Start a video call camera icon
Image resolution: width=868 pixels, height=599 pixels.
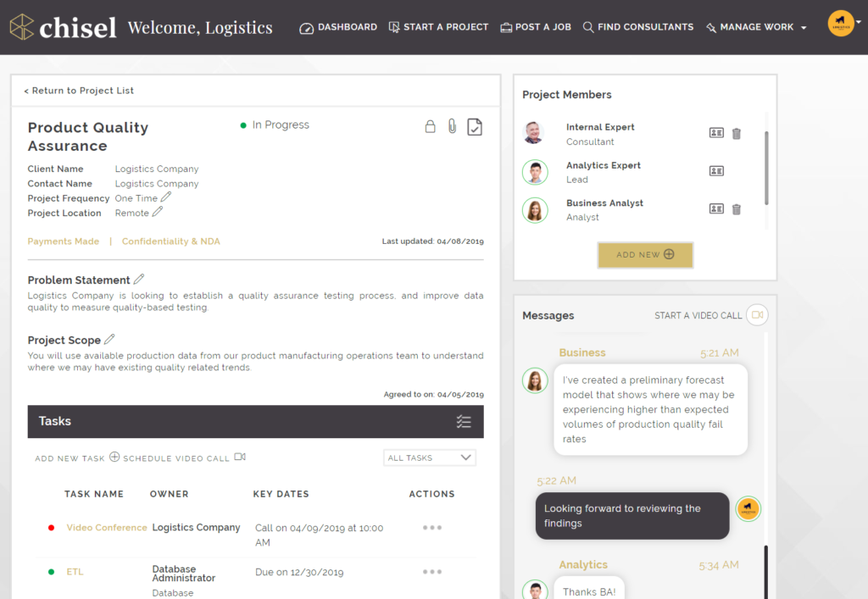(x=758, y=315)
